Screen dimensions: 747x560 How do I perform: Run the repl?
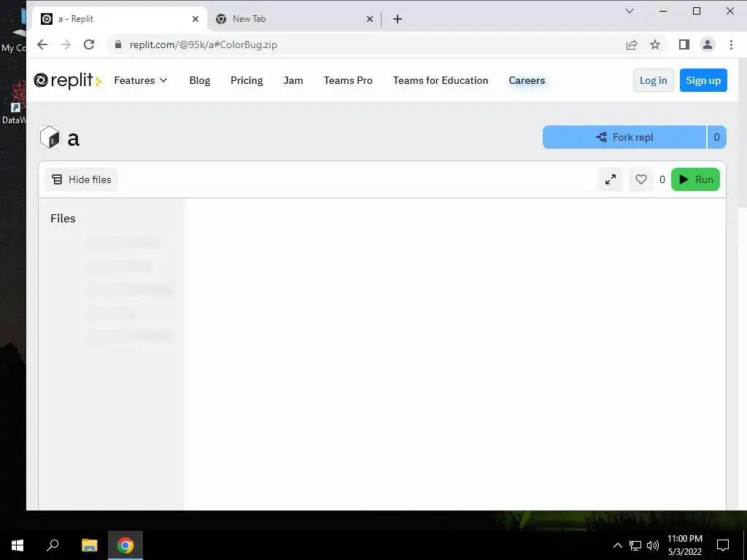coord(695,179)
